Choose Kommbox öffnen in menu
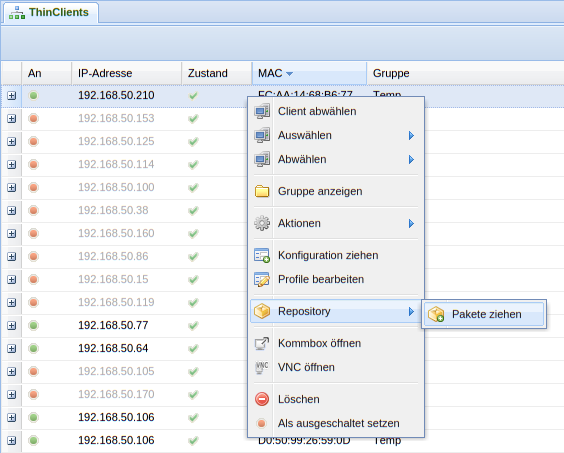564x453 pixels. (336, 344)
